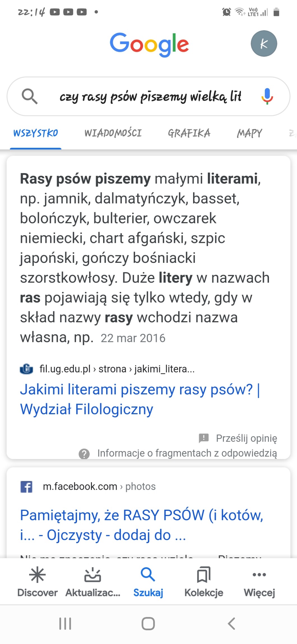Viewport: 297px width, 644px height.
Task: Switch to the MAPY tab
Action: 249,133
